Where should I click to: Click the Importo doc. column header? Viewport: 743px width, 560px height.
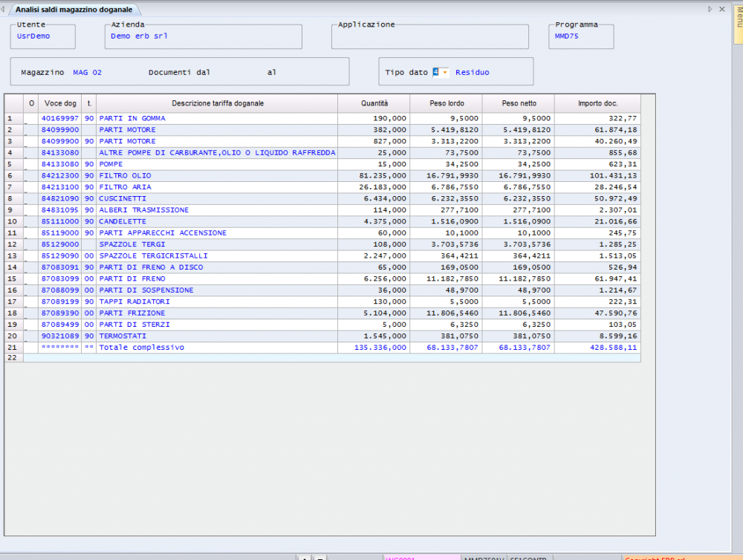[597, 103]
